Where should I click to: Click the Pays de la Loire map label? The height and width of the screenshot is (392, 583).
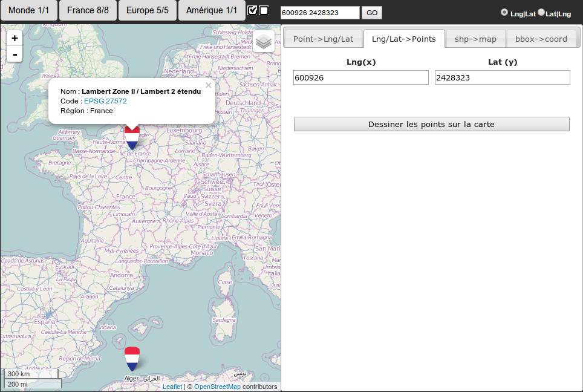click(88, 176)
